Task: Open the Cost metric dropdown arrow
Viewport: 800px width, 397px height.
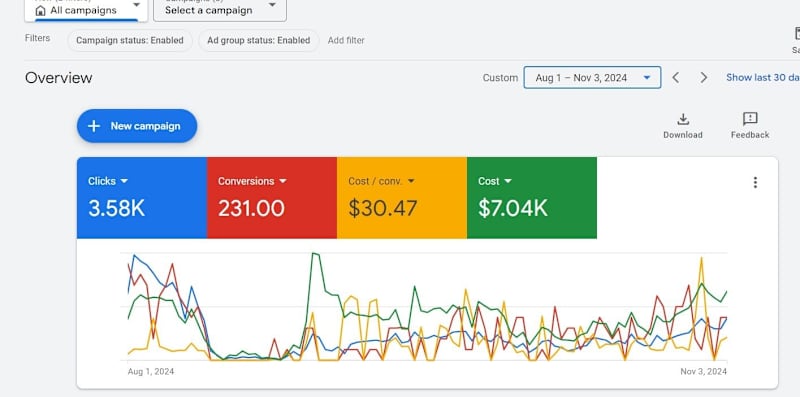Action: coord(508,181)
